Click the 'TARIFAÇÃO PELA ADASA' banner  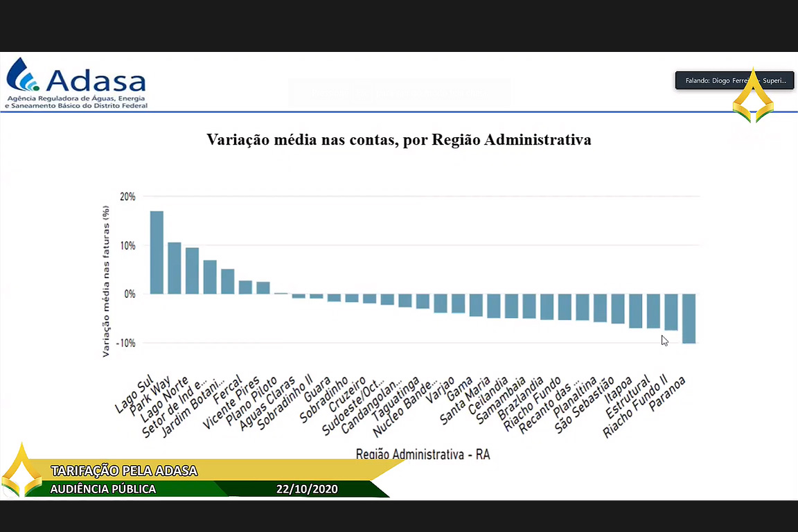(x=125, y=471)
